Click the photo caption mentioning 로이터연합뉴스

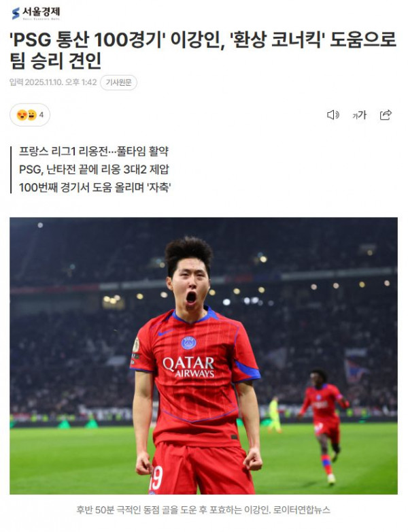[203, 510]
